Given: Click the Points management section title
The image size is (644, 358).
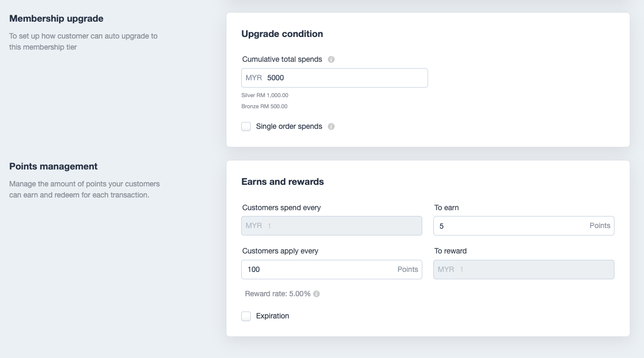Looking at the screenshot, I should [53, 166].
